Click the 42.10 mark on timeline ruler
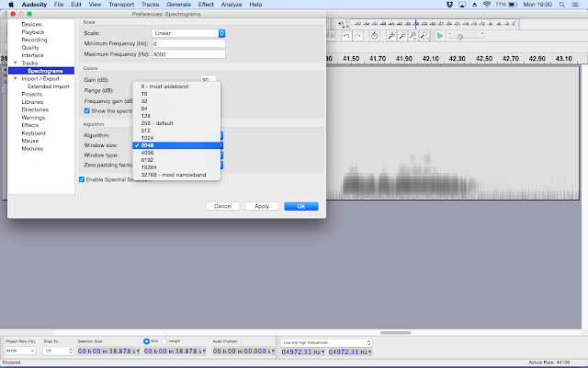 pyautogui.click(x=430, y=59)
